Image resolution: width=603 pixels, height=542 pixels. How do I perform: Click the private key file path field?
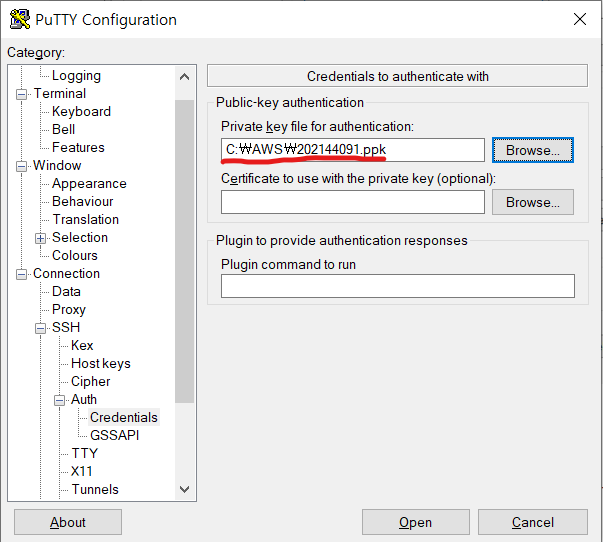click(353, 150)
